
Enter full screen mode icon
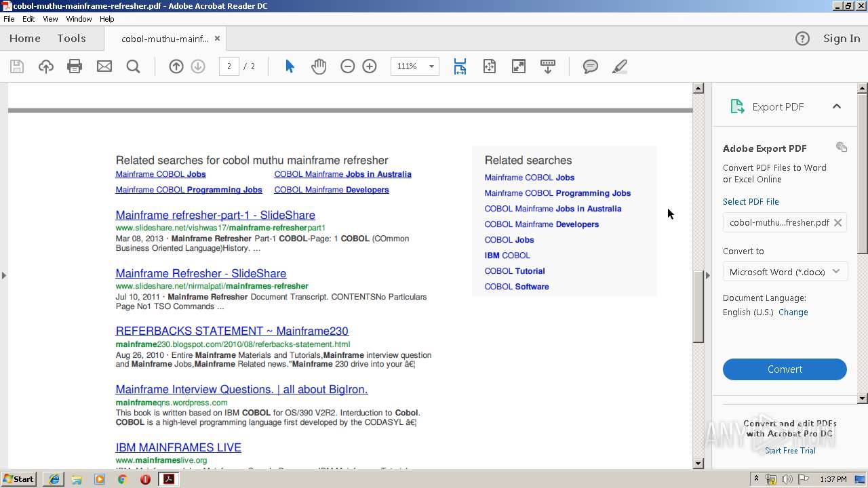519,66
